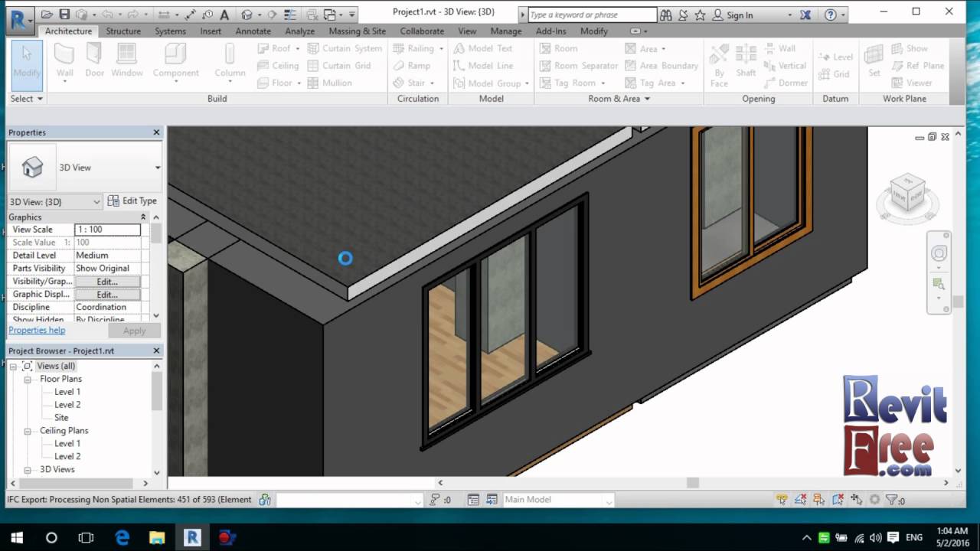Toggle Drag Elements on Selection in status bar

[856, 500]
